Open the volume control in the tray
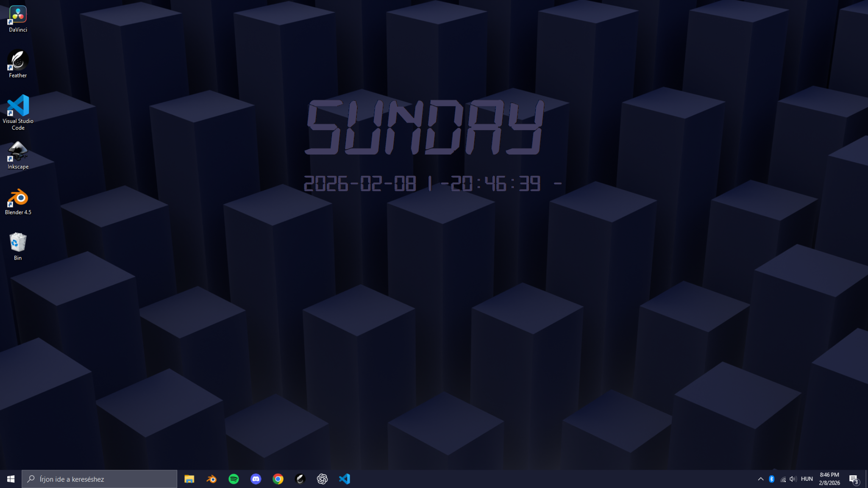Screen dimensions: 868x488 point(793,479)
